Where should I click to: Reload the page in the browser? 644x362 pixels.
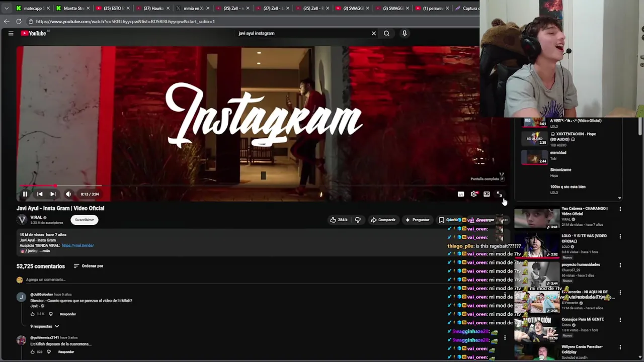click(x=19, y=22)
